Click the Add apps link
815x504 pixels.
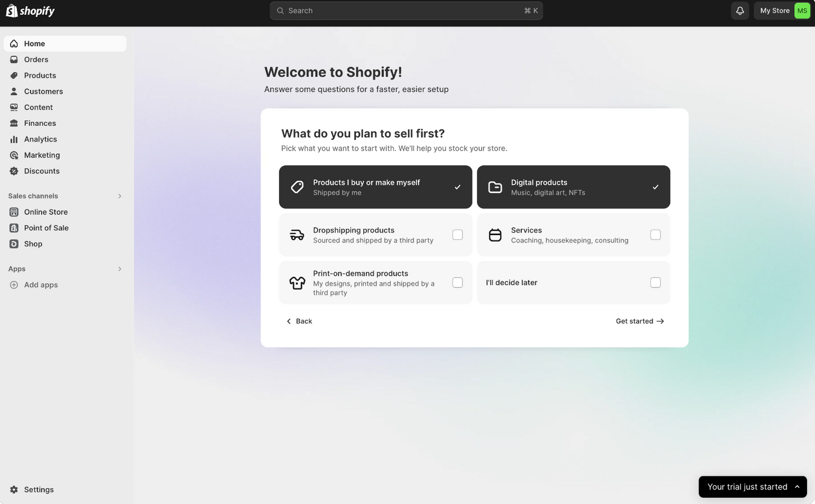[65, 285]
